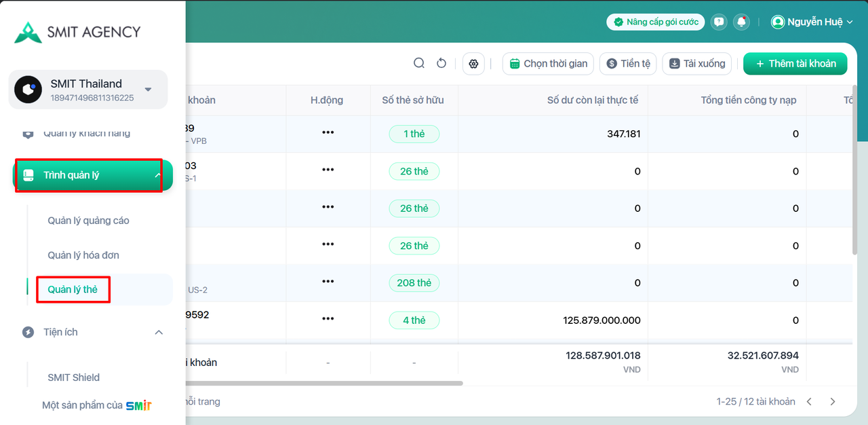Open the table settings gear icon

click(473, 64)
